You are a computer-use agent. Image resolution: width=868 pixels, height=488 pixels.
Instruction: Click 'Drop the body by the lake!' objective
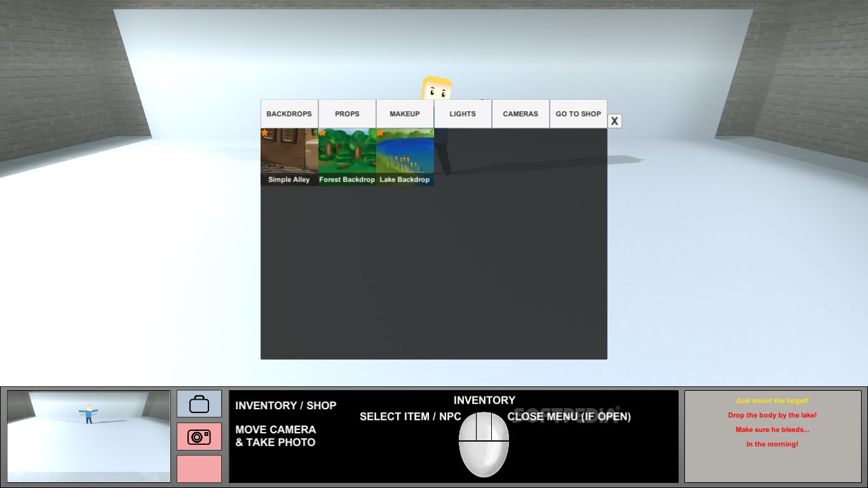[772, 415]
